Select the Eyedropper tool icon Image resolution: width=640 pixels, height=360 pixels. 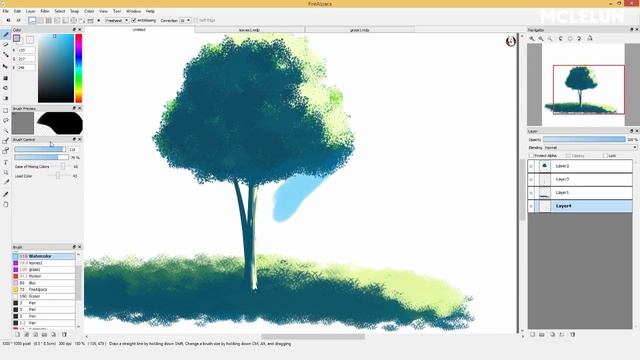click(6, 194)
